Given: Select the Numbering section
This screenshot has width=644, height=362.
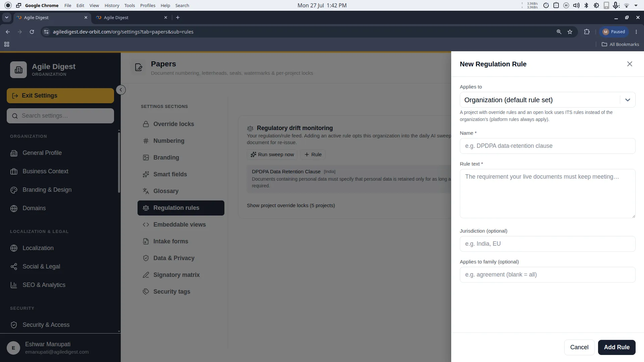Looking at the screenshot, I should pos(181,141).
